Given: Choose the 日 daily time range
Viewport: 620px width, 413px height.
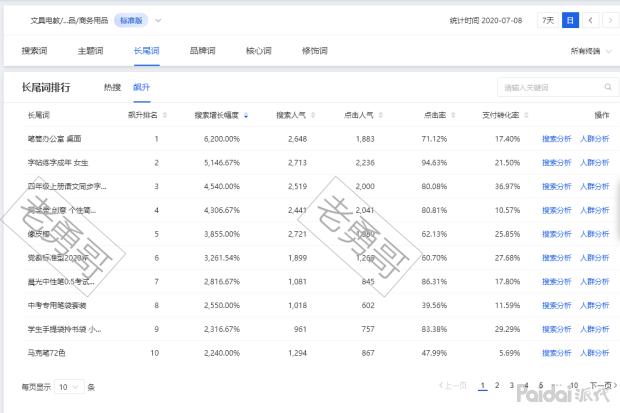Looking at the screenshot, I should pyautogui.click(x=570, y=20).
